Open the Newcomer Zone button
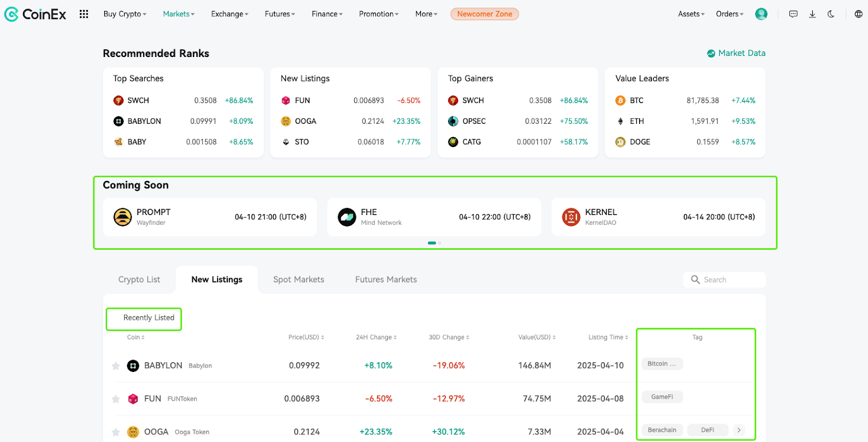 coord(484,14)
